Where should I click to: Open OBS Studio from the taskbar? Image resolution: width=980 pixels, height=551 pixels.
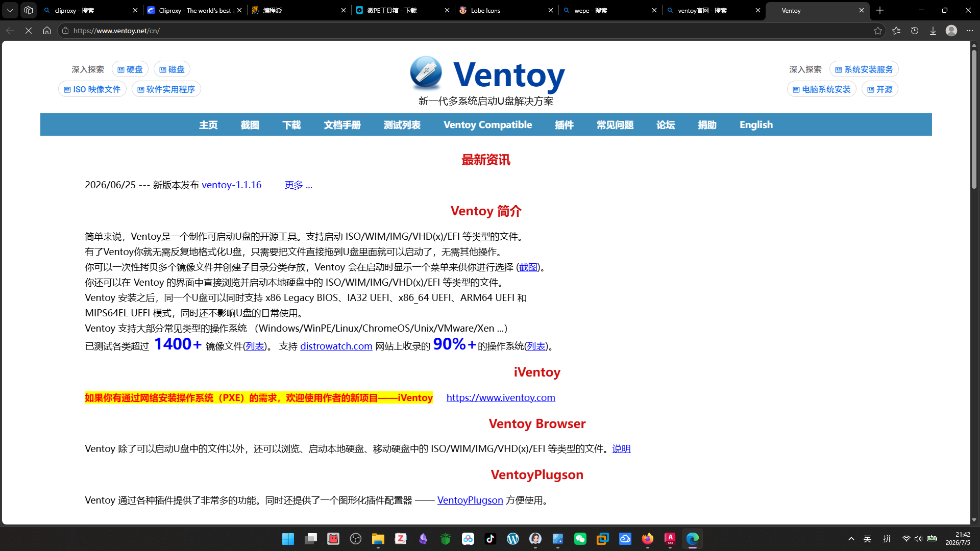(356, 539)
